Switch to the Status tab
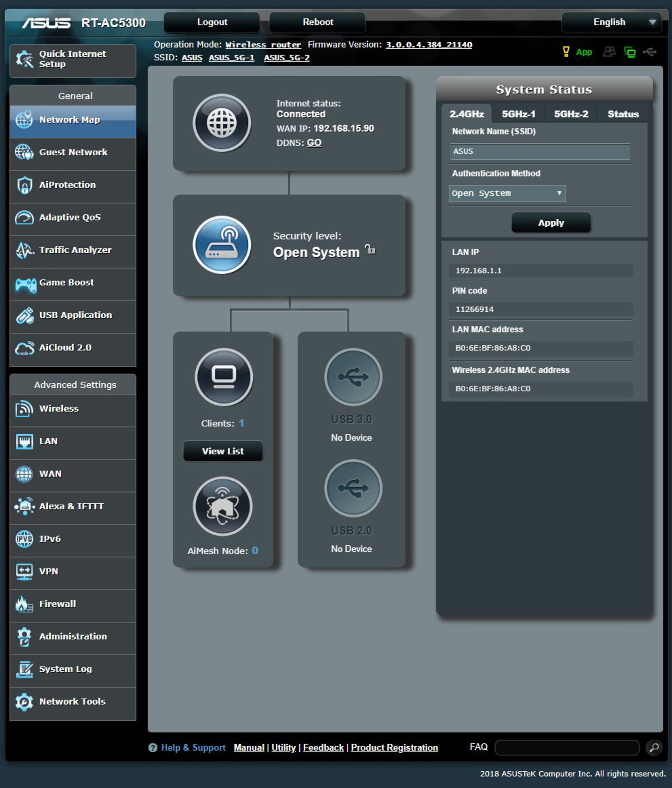This screenshot has width=672, height=788. pyautogui.click(x=623, y=114)
